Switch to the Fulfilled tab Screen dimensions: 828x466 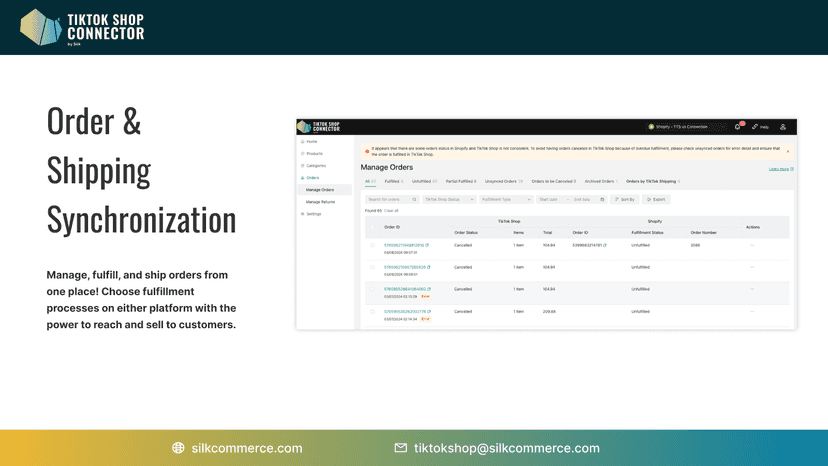pos(394,182)
